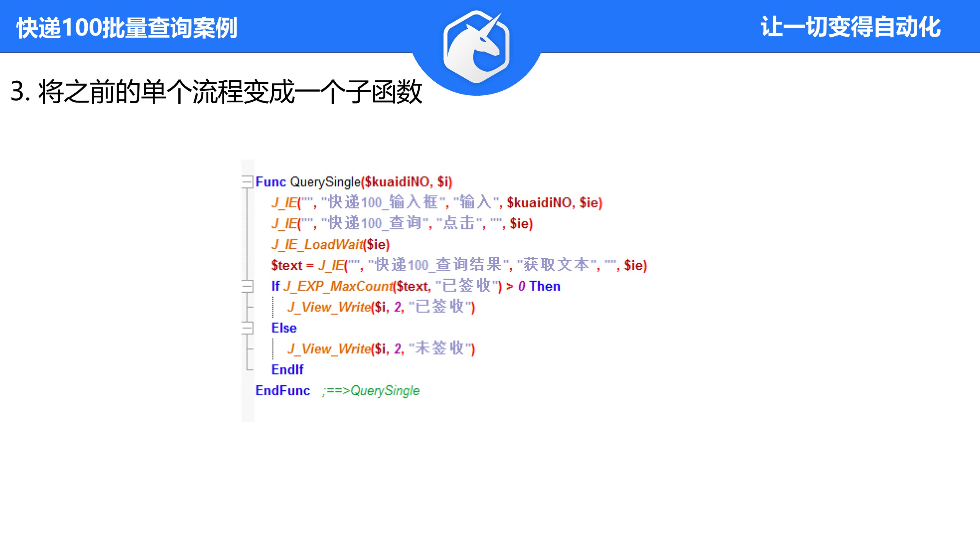Click the Else keyword
980x551 pixels.
(x=284, y=328)
